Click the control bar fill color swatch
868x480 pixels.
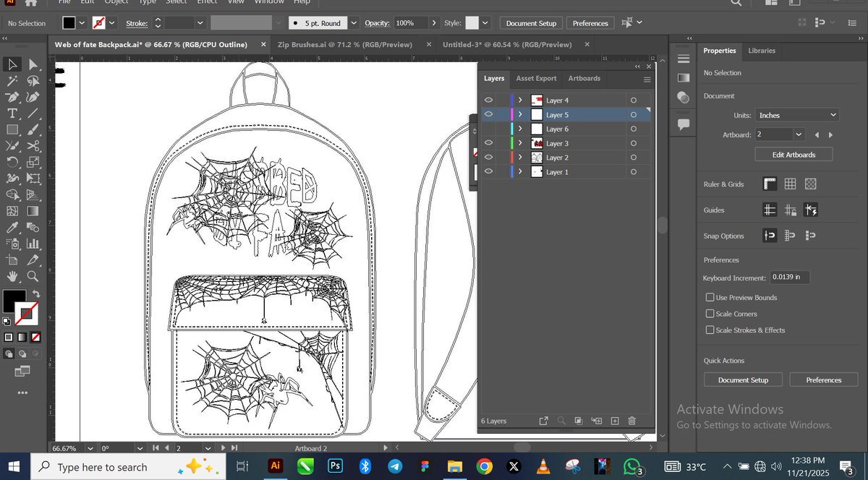point(69,23)
